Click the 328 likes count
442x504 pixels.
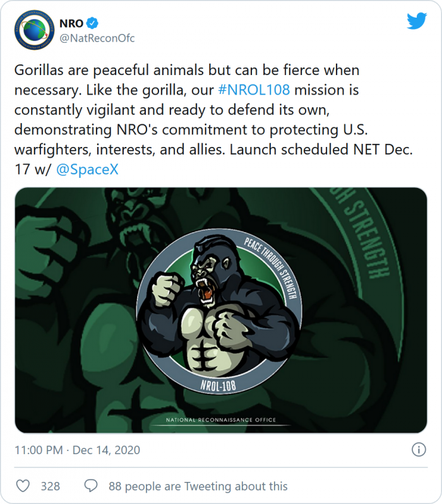(50, 486)
